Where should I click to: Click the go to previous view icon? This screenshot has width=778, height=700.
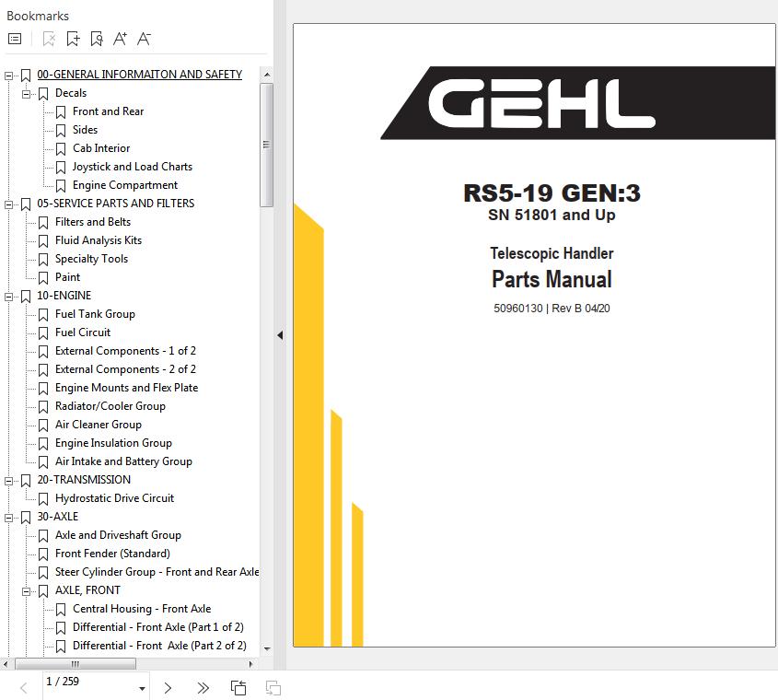(x=238, y=688)
